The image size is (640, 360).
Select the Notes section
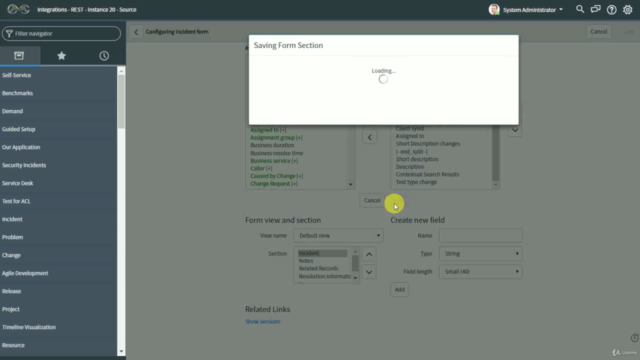pyautogui.click(x=306, y=261)
